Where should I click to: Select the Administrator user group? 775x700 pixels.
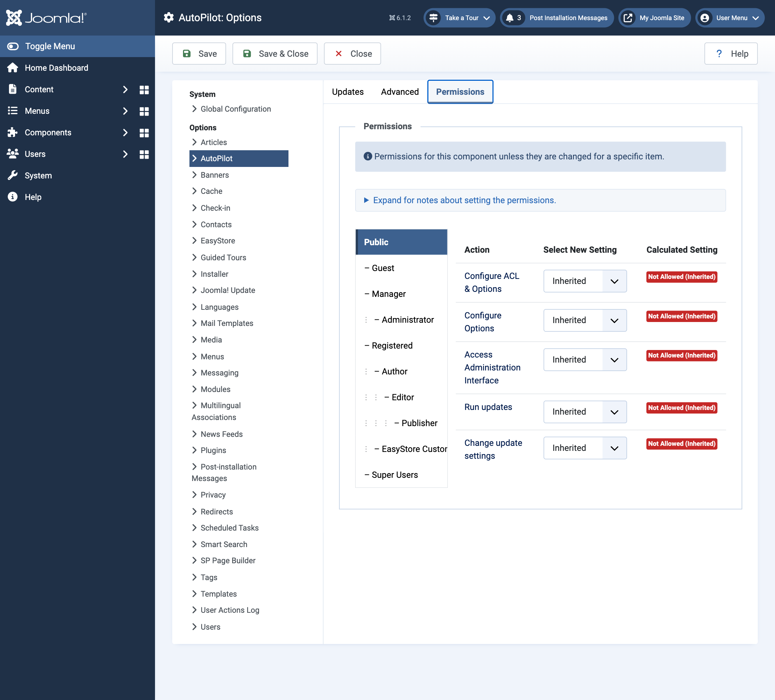[x=401, y=319]
